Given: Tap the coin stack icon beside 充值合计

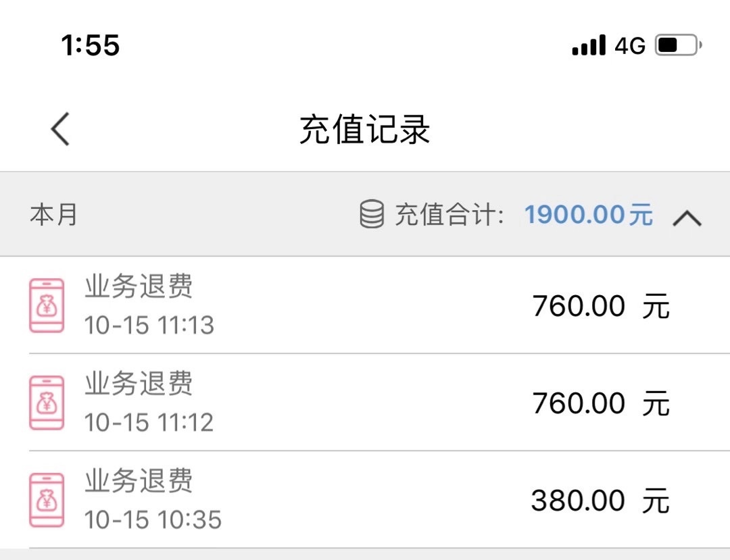Looking at the screenshot, I should click(372, 215).
